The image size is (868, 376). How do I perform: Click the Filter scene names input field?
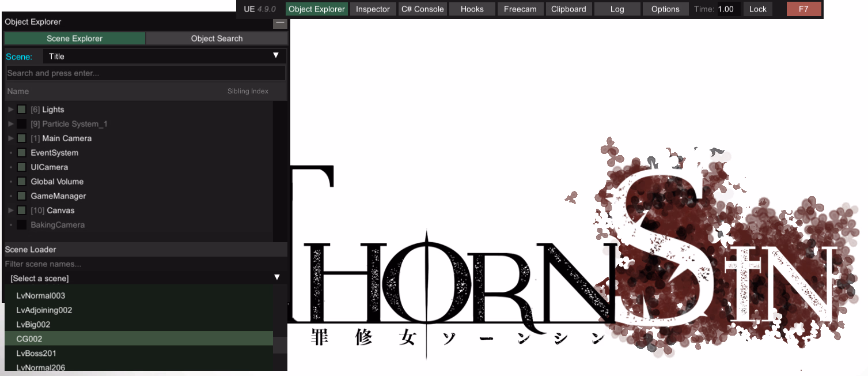tap(145, 264)
